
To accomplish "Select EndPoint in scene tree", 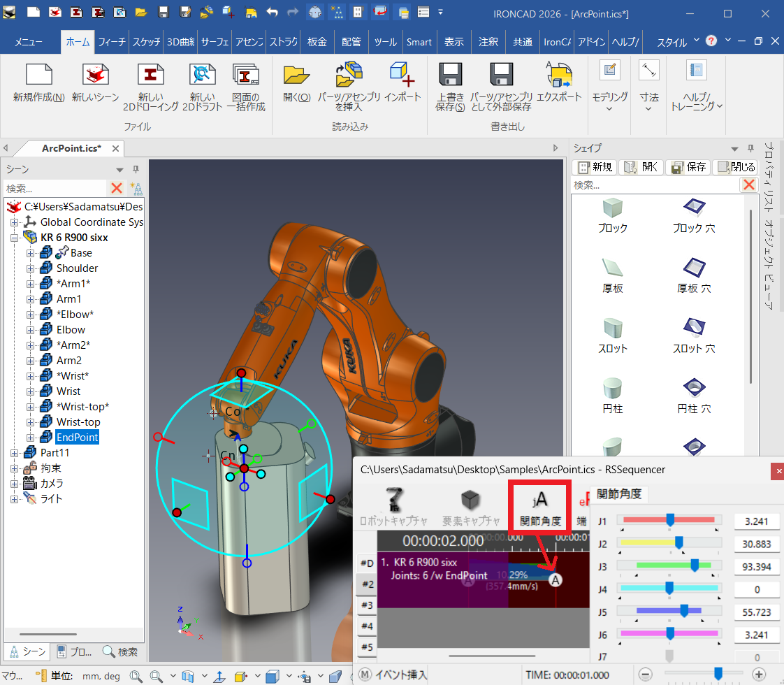I will click(77, 438).
